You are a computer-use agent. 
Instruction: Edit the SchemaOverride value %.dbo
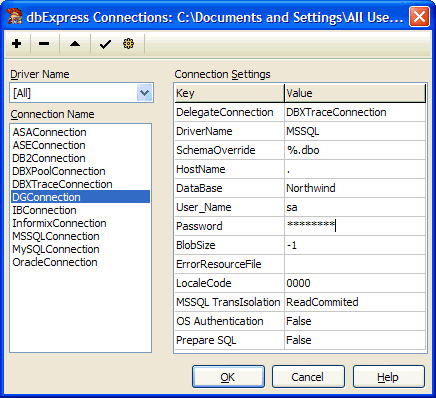coord(355,150)
